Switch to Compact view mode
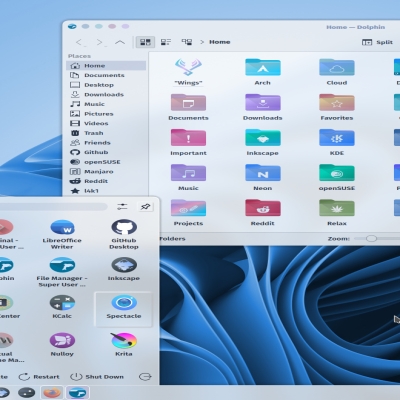 pyautogui.click(x=166, y=42)
